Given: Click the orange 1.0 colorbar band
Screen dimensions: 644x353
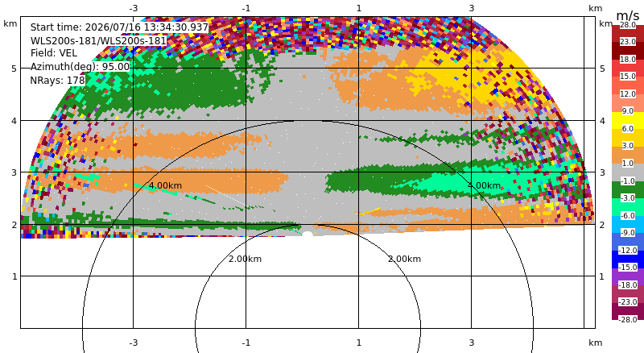Looking at the screenshot, I should pyautogui.click(x=628, y=155).
